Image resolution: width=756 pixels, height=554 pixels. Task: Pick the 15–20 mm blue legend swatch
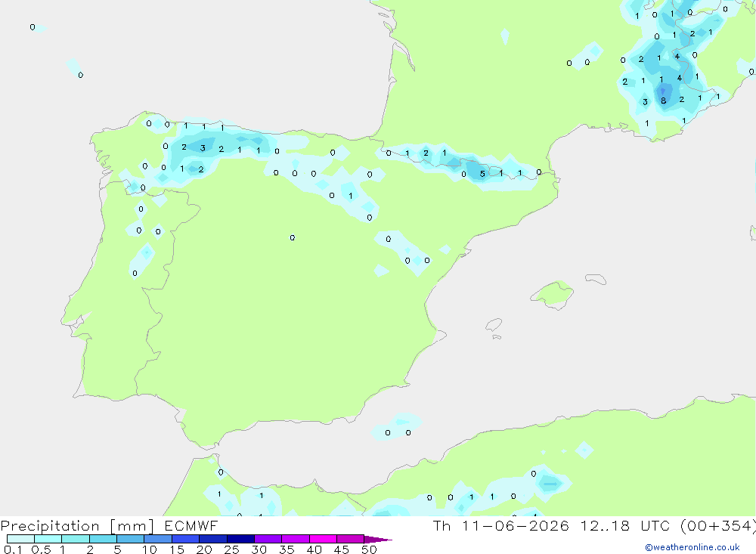tap(186, 539)
